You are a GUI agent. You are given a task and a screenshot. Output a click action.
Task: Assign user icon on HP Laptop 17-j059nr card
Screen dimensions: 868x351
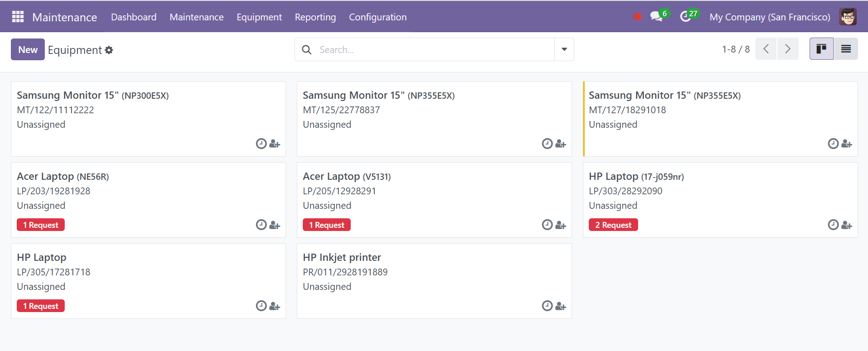847,225
